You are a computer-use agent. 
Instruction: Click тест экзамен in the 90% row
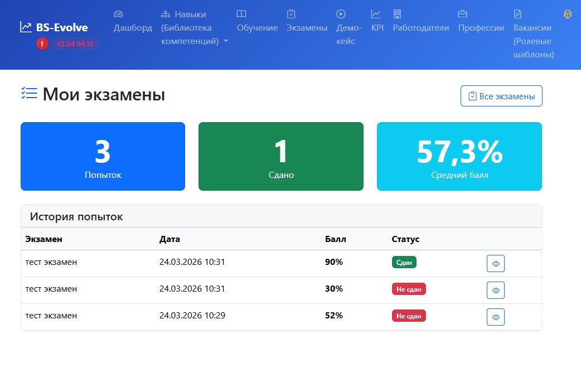coord(51,262)
